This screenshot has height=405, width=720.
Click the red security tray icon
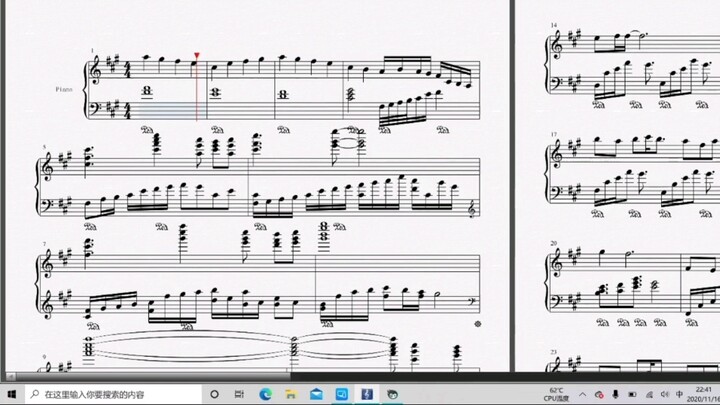(599, 394)
